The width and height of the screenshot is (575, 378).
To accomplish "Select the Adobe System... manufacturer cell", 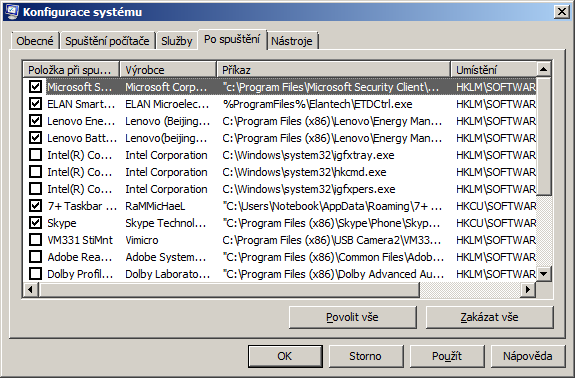I will click(166, 257).
